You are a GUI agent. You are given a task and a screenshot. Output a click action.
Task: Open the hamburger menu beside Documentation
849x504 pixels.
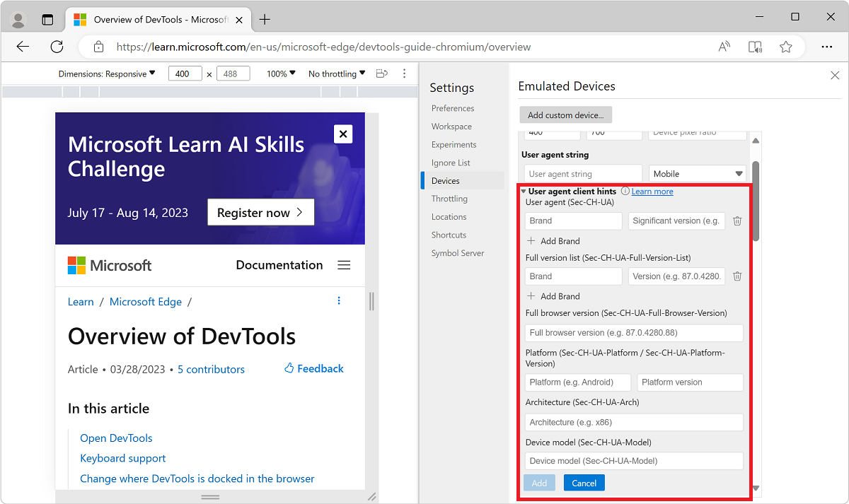pyautogui.click(x=344, y=264)
